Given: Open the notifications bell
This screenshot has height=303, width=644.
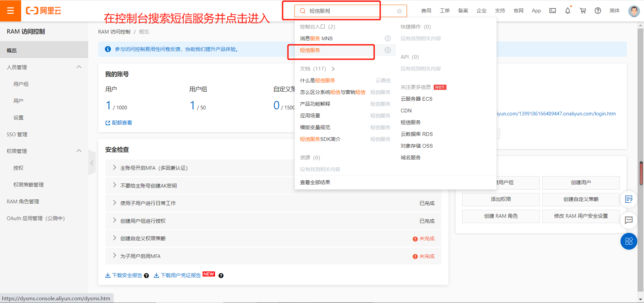Looking at the screenshot, I should tap(568, 11).
